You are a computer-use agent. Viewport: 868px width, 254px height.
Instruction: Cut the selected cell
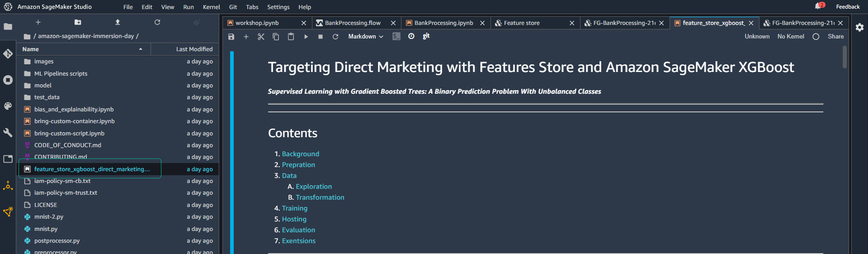point(261,37)
